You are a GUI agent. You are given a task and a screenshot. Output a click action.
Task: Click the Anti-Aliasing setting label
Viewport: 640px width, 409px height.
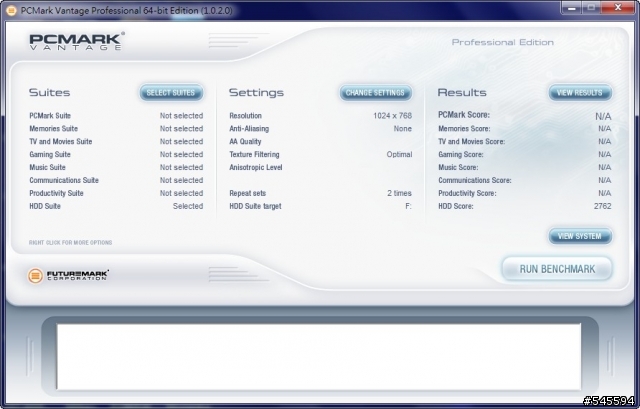click(x=249, y=129)
